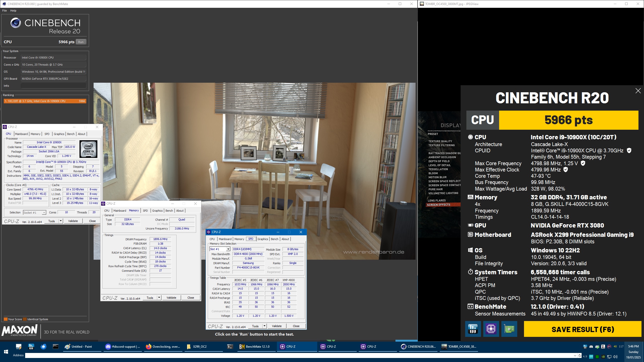Screen dimensions: 644x362
Task: Click 'G.SKILL F4-4000C15-8GVK' memory text in BenchMate
Action: 570,204
